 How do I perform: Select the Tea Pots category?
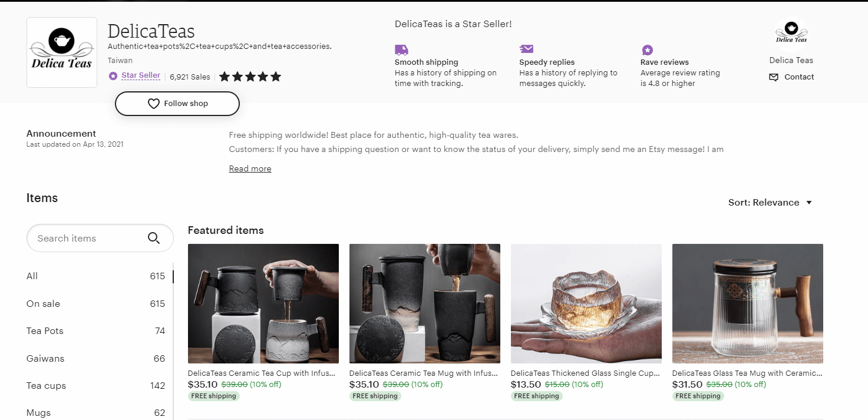coord(95,331)
